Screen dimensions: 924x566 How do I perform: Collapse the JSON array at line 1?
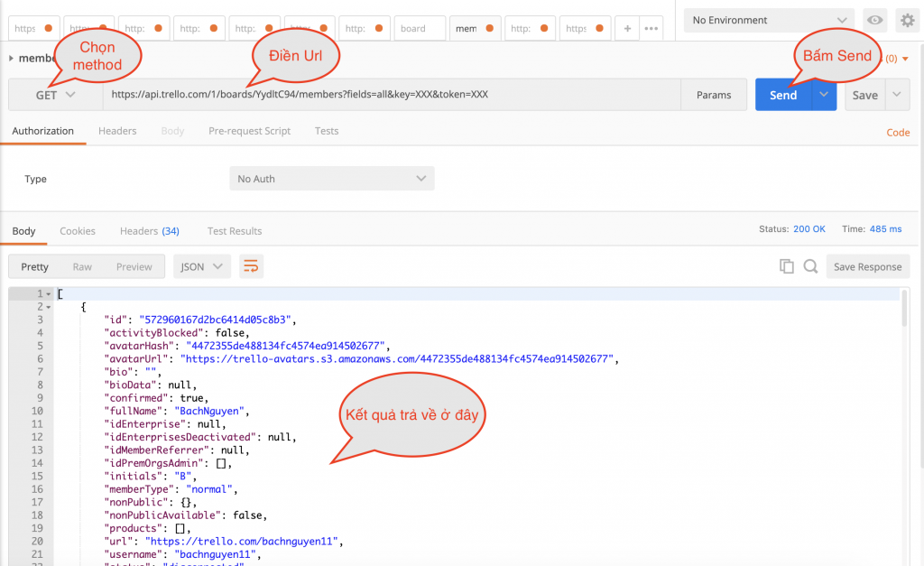[49, 294]
